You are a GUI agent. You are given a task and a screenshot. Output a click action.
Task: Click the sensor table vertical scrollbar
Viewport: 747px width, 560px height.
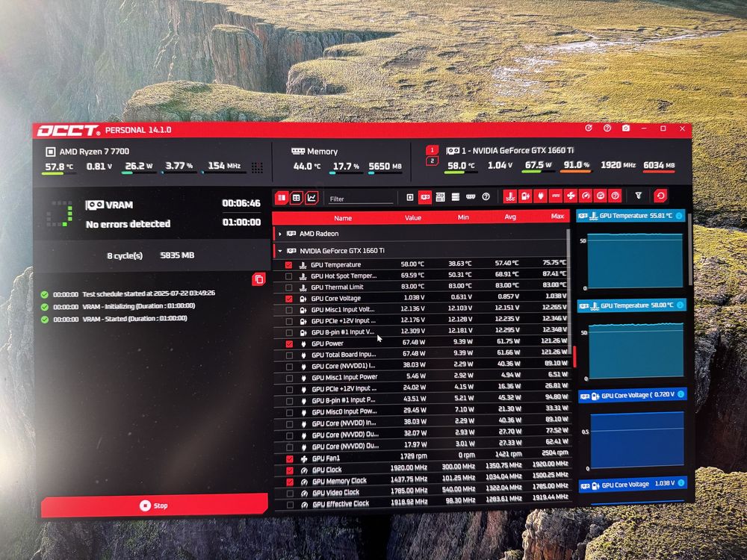click(x=568, y=290)
